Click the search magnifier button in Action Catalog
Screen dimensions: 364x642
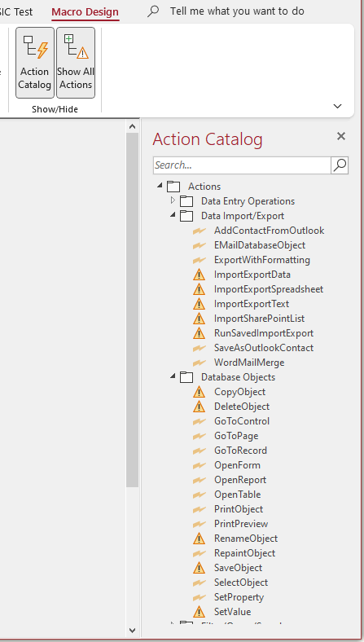click(x=340, y=165)
